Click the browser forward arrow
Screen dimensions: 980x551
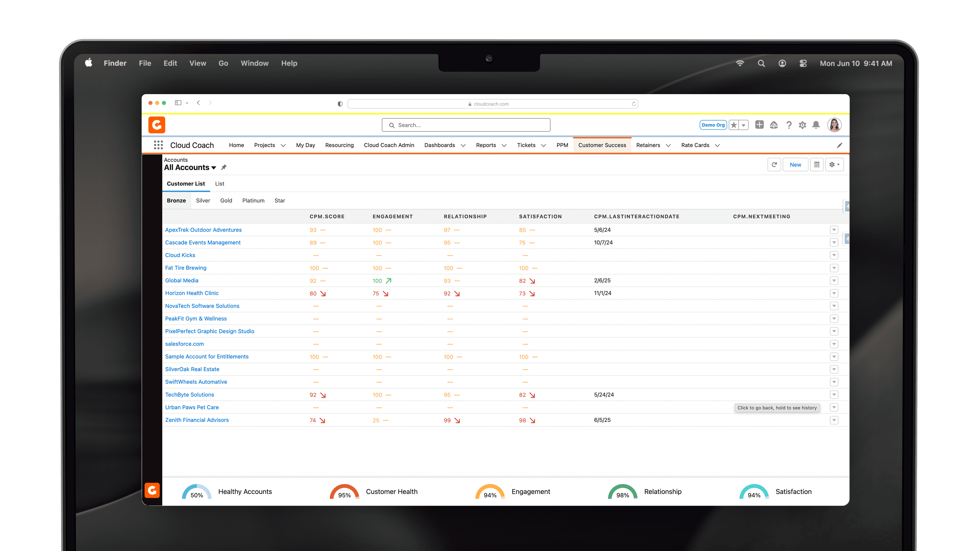[210, 103]
